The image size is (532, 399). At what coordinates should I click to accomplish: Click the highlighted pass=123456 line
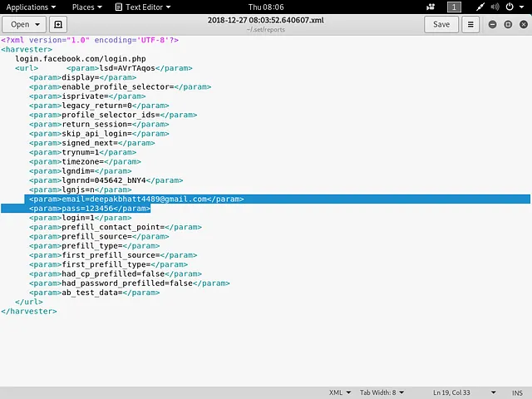(x=90, y=209)
